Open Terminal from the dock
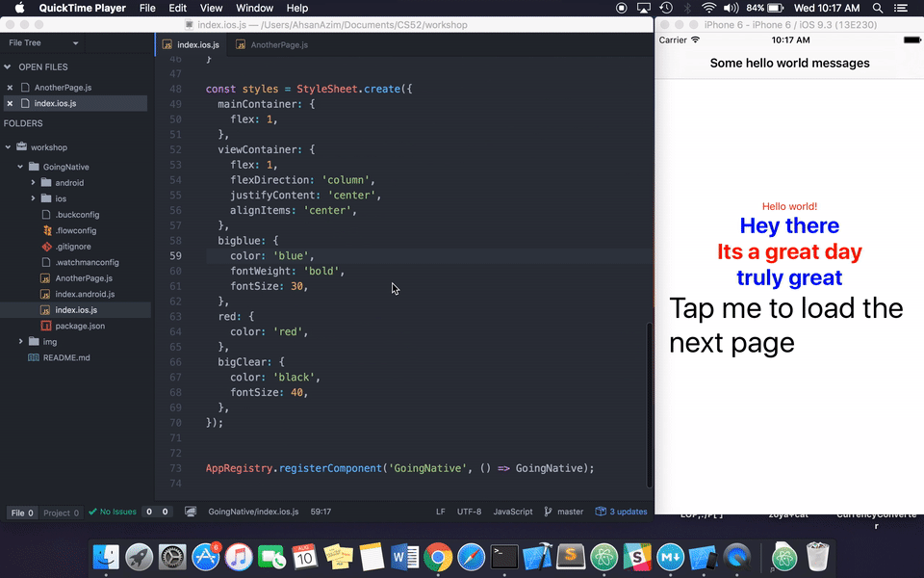Image resolution: width=924 pixels, height=578 pixels. pos(504,556)
